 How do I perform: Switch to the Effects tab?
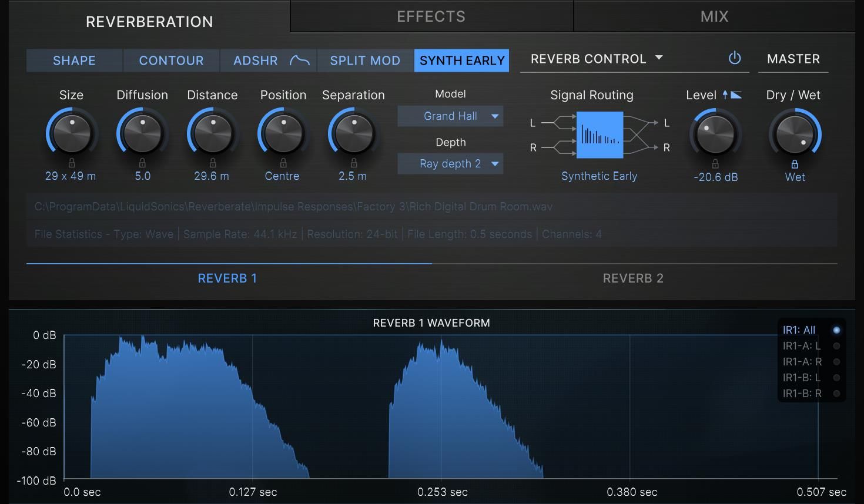(x=431, y=16)
